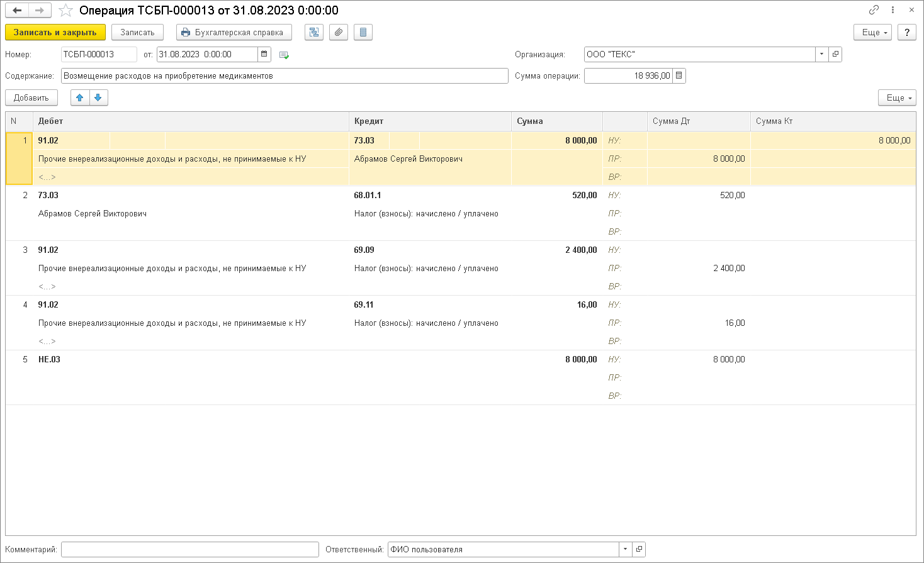Click the Номер input field
Viewport: 924px width, 563px height.
(99, 54)
